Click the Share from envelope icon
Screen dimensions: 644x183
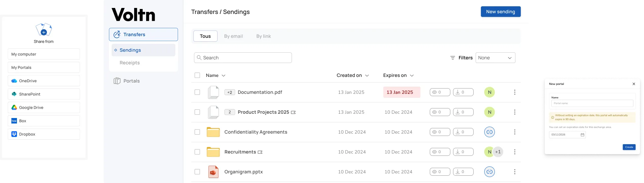click(x=44, y=30)
